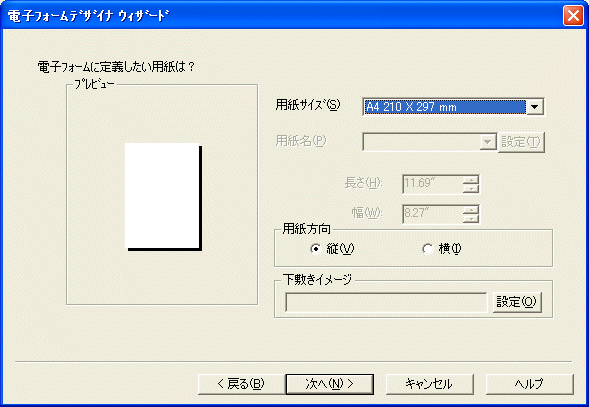Open the 用紙サイズ dropdown arrow
Image resolution: width=589 pixels, height=407 pixels.
click(x=534, y=107)
